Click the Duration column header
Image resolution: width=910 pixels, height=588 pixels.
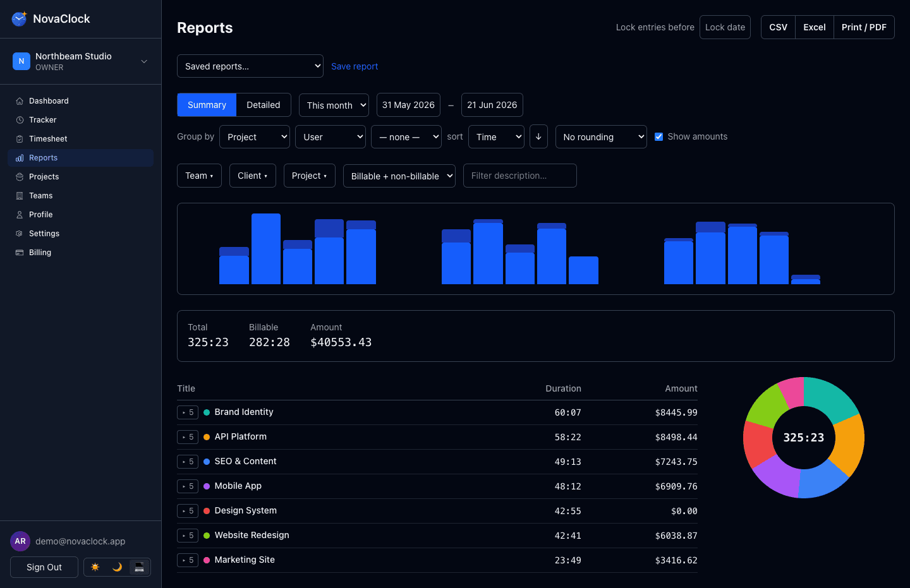pos(563,388)
